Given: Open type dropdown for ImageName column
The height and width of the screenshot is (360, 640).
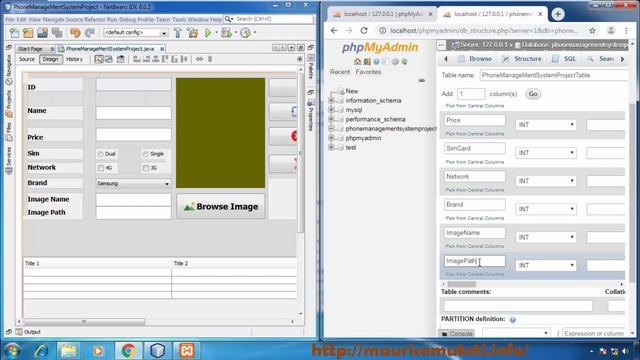Looking at the screenshot, I should coord(546,237).
